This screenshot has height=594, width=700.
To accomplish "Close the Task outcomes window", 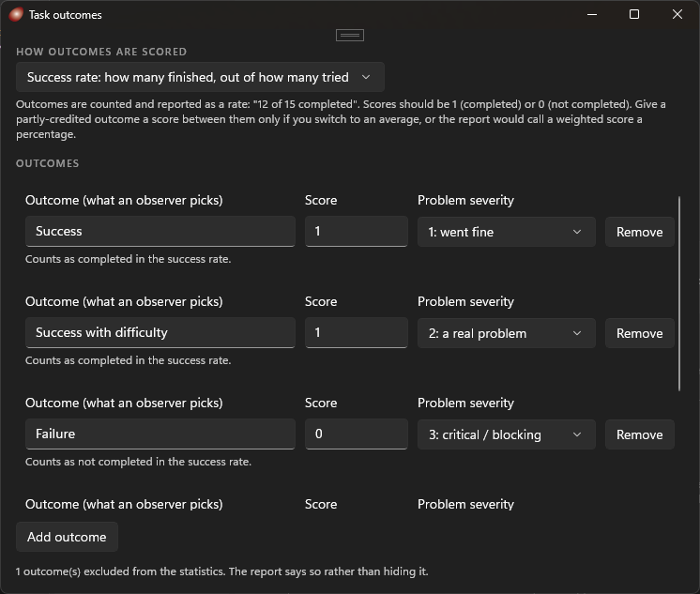I will [677, 15].
